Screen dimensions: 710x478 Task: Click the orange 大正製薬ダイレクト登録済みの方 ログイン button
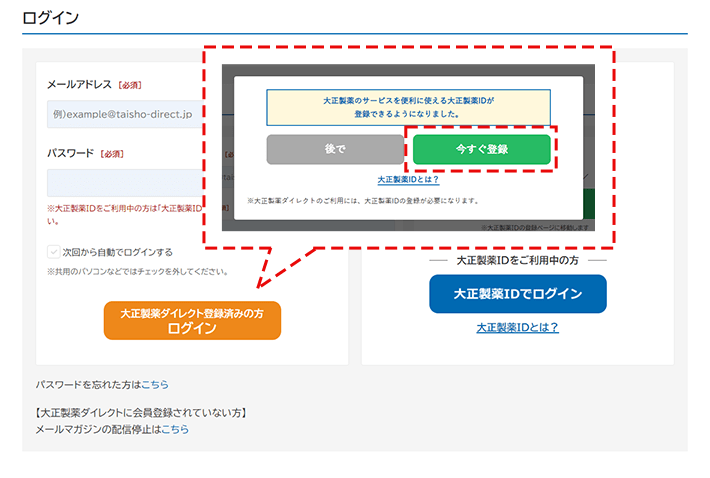(x=192, y=320)
